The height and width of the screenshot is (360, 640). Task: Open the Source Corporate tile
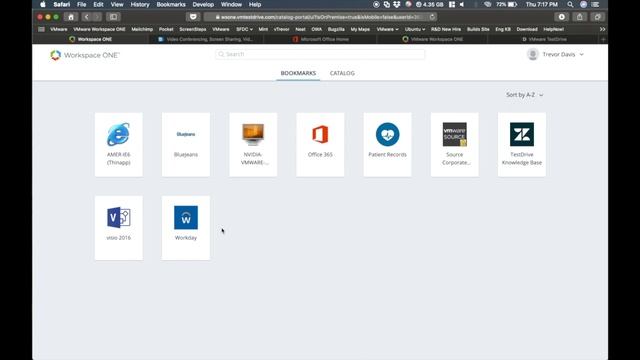click(x=454, y=144)
